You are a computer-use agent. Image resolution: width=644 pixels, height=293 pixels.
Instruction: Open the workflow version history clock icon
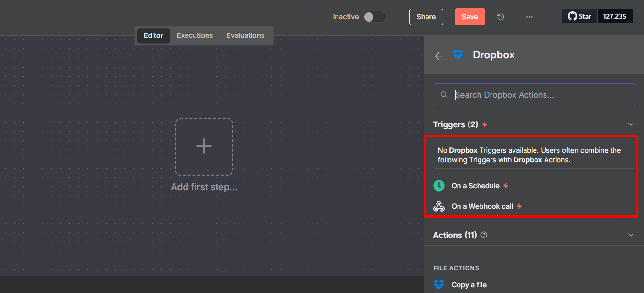click(x=500, y=17)
